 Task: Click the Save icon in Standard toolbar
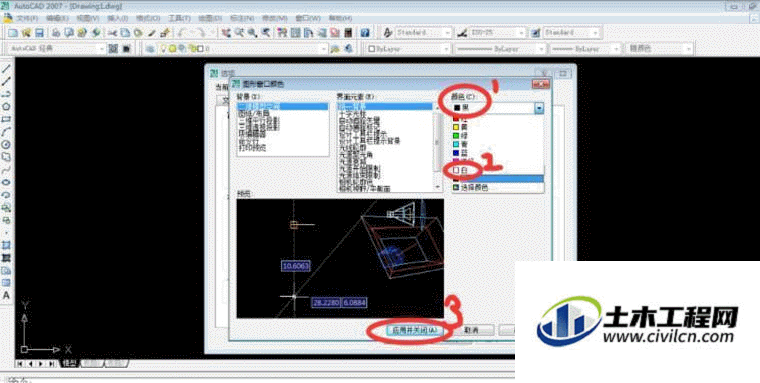39,33
